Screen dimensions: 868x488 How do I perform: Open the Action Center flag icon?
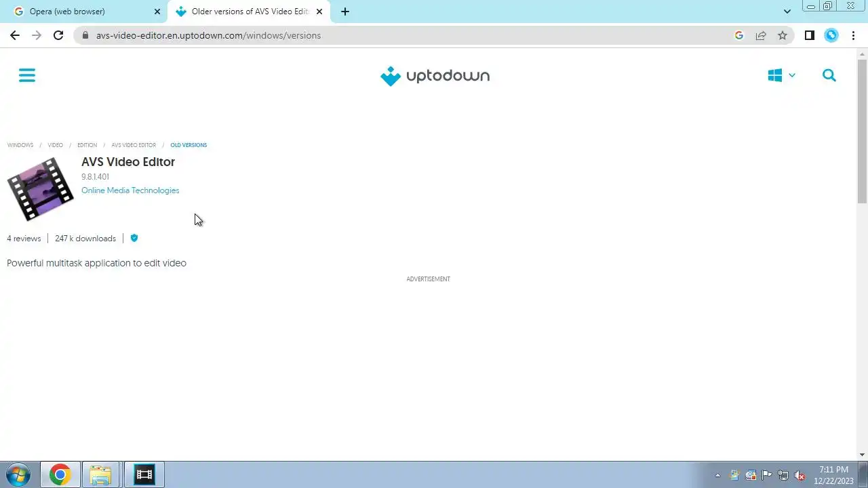(767, 476)
